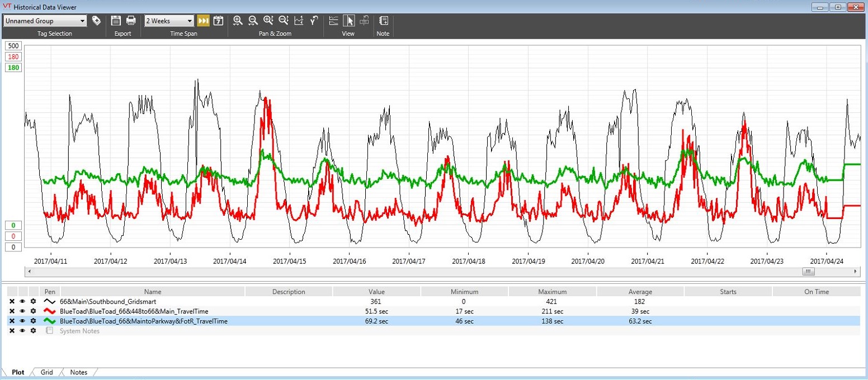Image resolution: width=868 pixels, height=380 pixels.
Task: Click the tag icon in Tag Selection
Action: [95, 20]
